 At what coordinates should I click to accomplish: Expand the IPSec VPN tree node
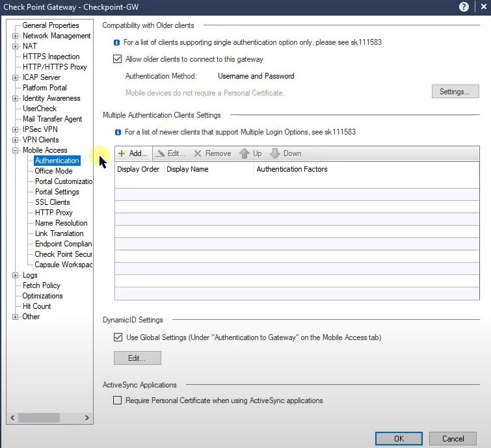15,129
